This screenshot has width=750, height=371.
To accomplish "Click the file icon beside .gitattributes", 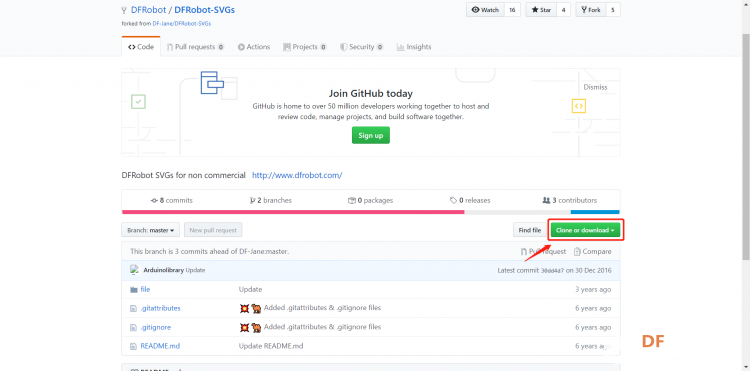I will [x=134, y=309].
